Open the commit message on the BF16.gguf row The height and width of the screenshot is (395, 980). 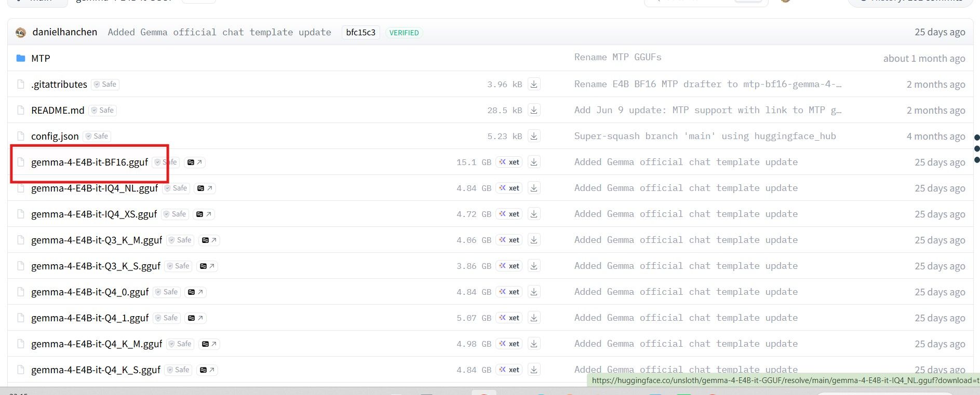pos(686,162)
